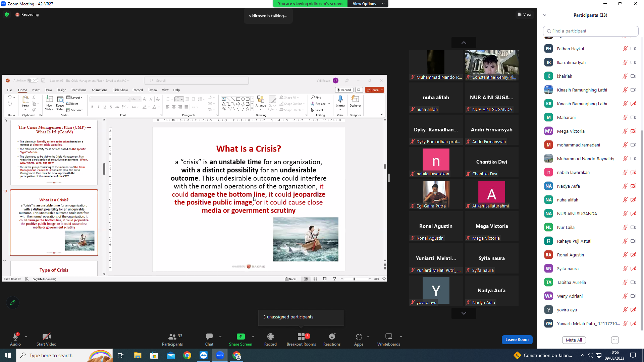
Task: Open the Zoom Chat panel
Action: point(209,339)
